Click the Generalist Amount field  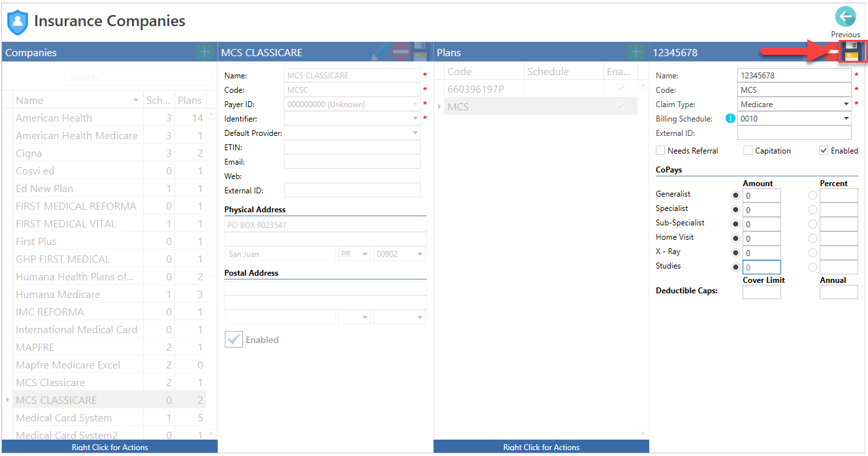tap(762, 195)
